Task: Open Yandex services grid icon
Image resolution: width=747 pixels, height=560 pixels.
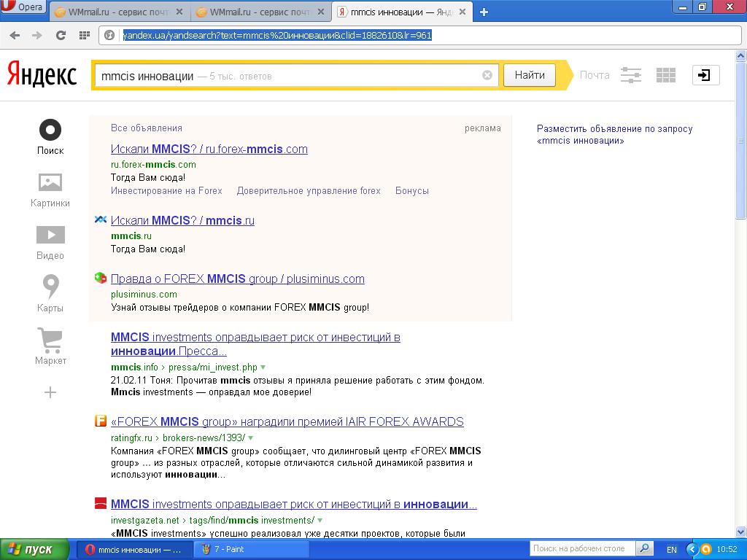Action: click(665, 75)
